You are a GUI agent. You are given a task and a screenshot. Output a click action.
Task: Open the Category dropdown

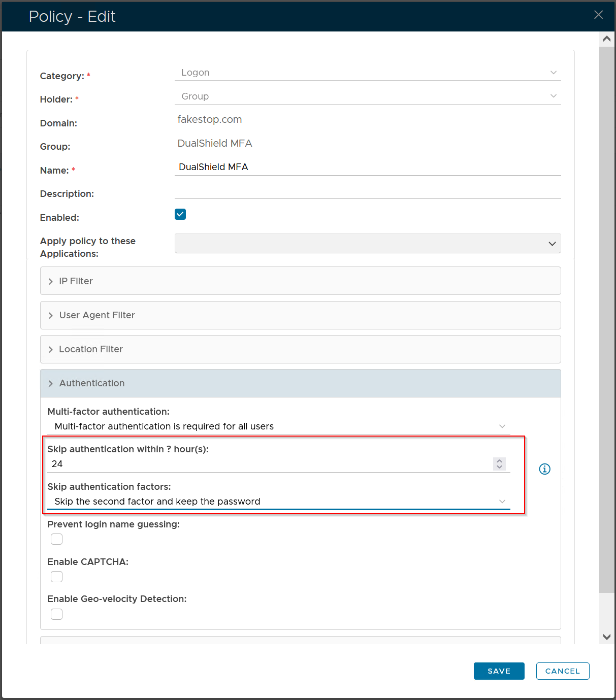pos(367,73)
